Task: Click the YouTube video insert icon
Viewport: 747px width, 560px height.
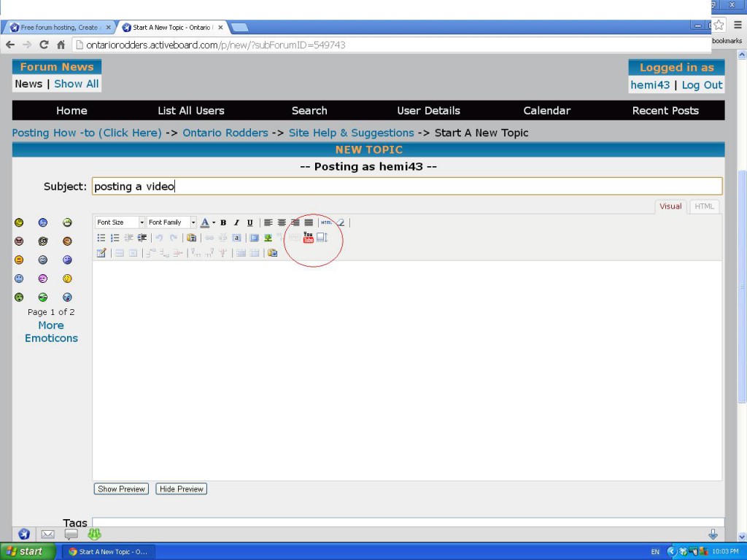Action: click(308, 238)
